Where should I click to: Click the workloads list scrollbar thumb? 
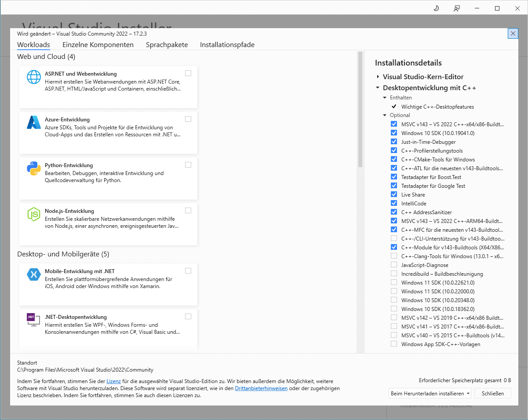click(x=360, y=109)
